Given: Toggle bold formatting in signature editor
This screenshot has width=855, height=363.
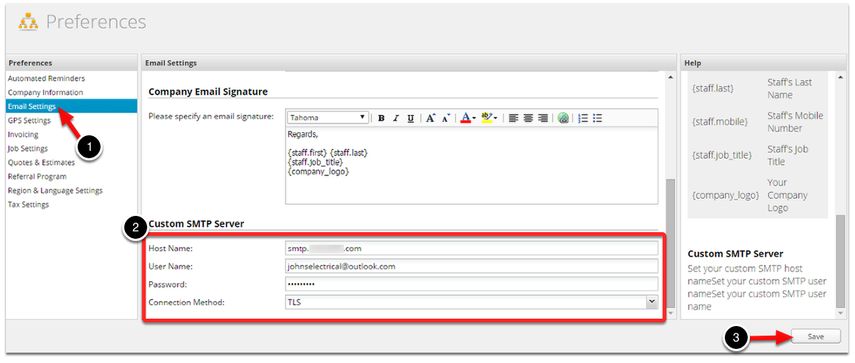Looking at the screenshot, I should pos(382,118).
